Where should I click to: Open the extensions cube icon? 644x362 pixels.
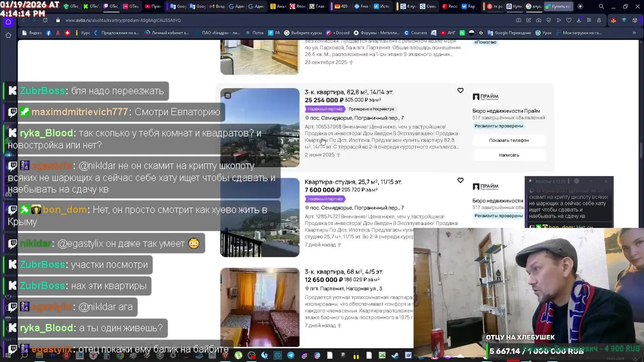pyautogui.click(x=635, y=20)
